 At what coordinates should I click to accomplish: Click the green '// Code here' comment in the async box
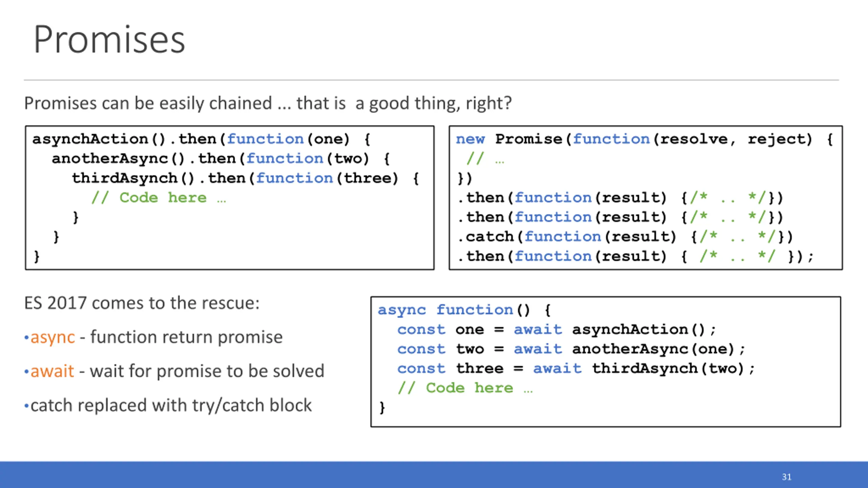coord(465,388)
